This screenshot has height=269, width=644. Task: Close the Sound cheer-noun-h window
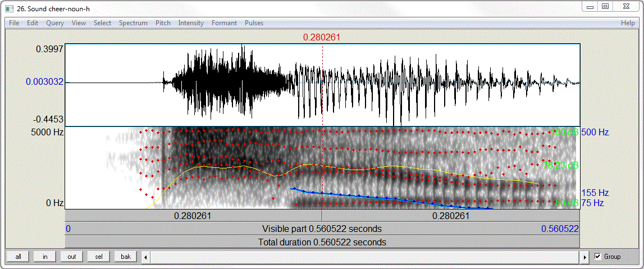(x=625, y=7)
